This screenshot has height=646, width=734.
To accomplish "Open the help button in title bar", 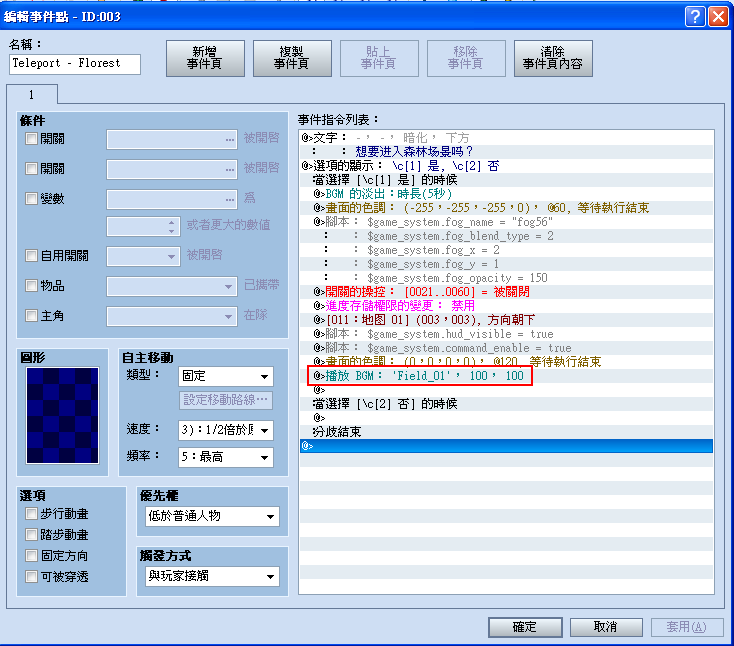I will 695,17.
